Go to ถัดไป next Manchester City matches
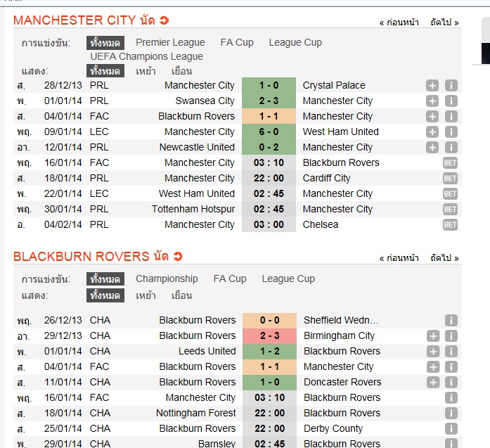This screenshot has width=490, height=448. (x=444, y=23)
